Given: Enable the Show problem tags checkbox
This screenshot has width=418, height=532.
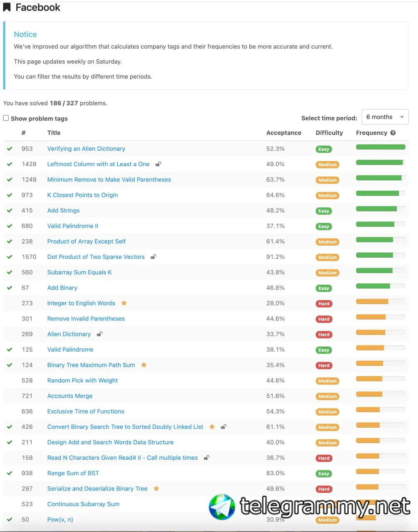Looking at the screenshot, I should click(x=6, y=118).
